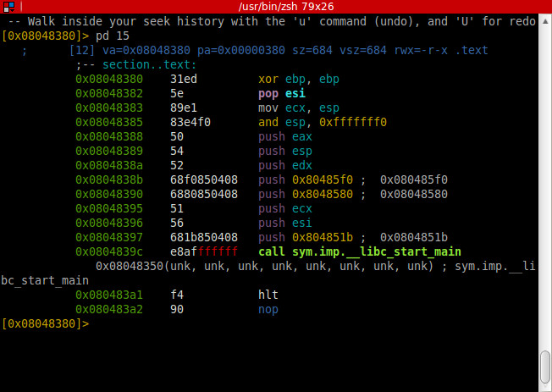Click address 0x0804838a
This screenshot has width=552, height=392.
(109, 166)
